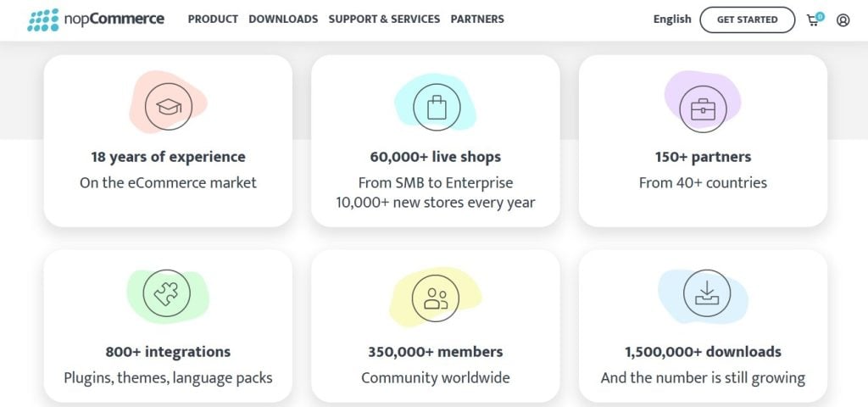Viewport: 868px width, 407px height.
Task: Open the shopping cart icon
Action: [815, 20]
